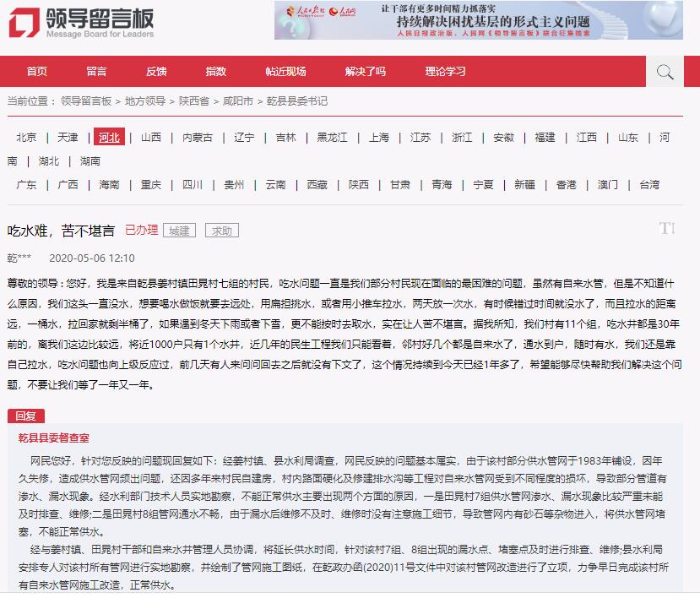Screen dimensions: 700x598
Task: Click the Message Board for Leaders logo
Action: 82,22
